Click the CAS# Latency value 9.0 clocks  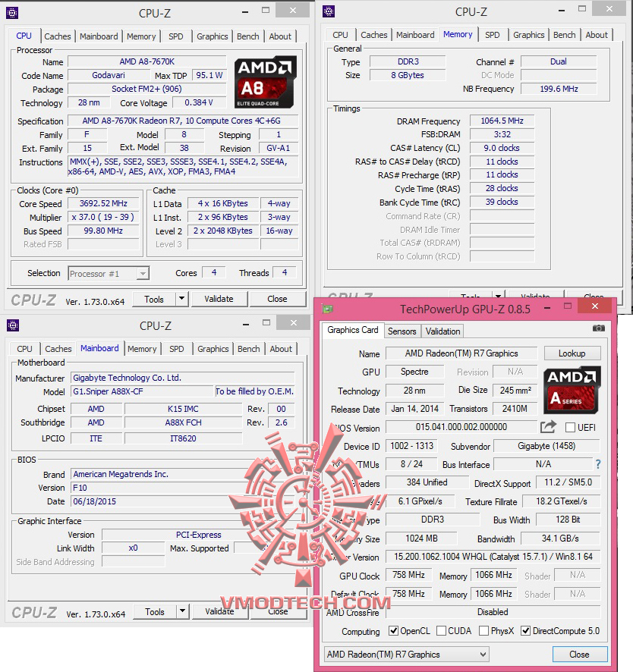click(x=502, y=148)
